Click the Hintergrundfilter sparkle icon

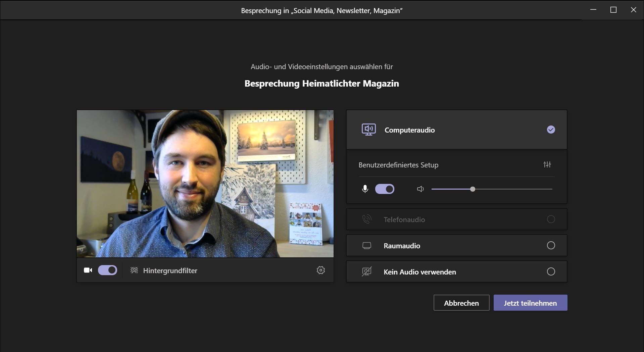click(134, 270)
